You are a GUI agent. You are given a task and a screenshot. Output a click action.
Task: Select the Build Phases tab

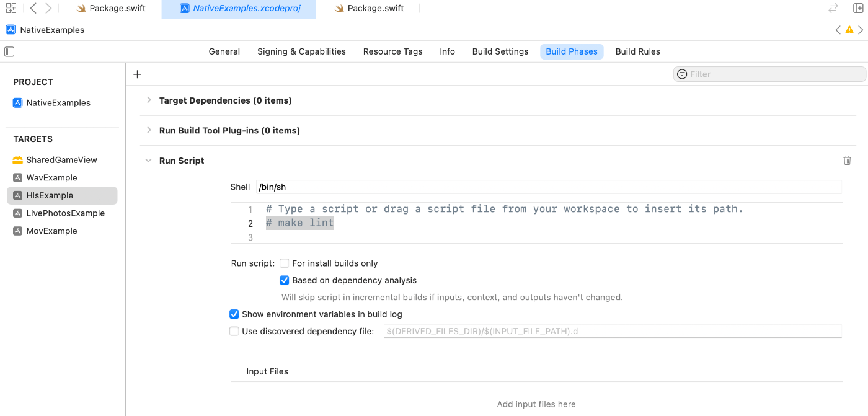coord(572,51)
